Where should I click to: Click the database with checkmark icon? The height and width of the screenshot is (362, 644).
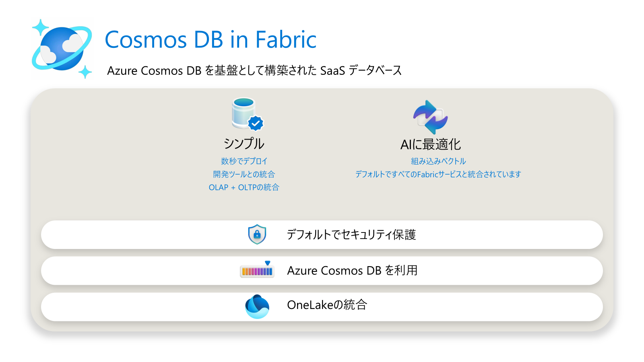pos(247,114)
